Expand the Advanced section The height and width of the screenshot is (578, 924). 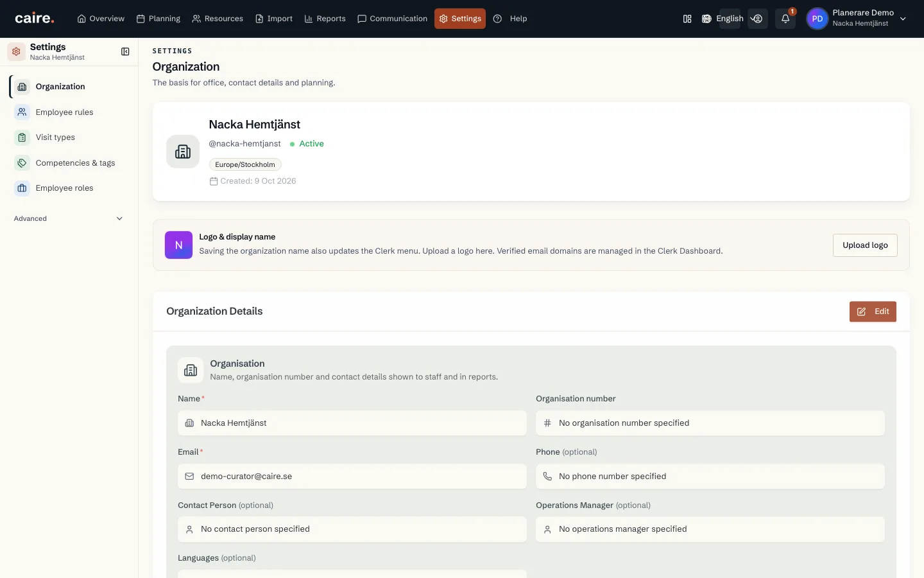67,218
